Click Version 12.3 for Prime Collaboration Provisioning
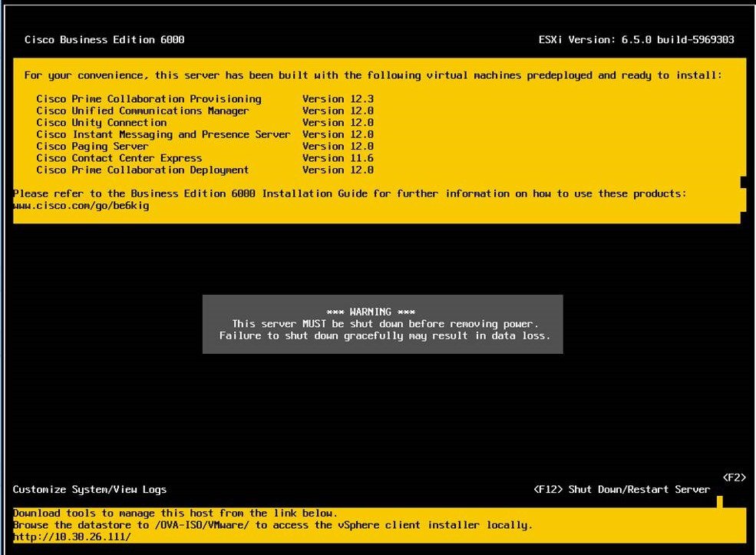The width and height of the screenshot is (756, 555). click(338, 99)
